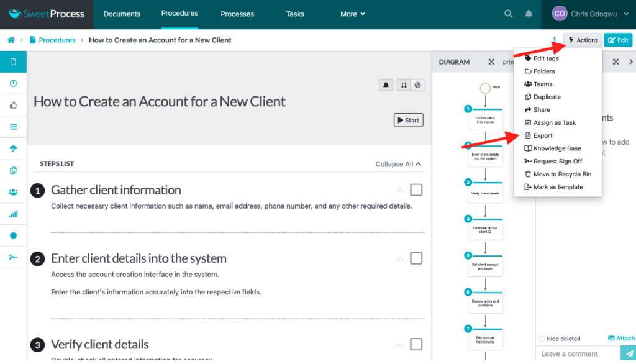The width and height of the screenshot is (636, 364).
Task: Click the Leave a comment field
Action: tap(578, 353)
